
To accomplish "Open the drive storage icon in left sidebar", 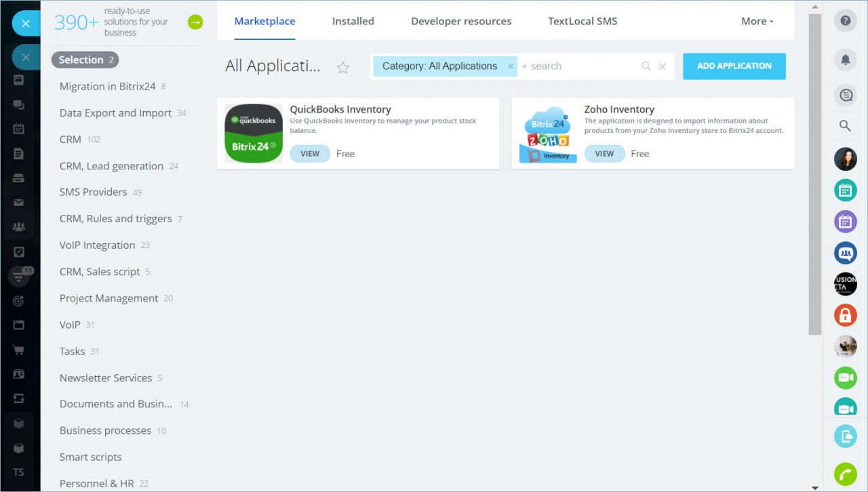I will tap(19, 178).
